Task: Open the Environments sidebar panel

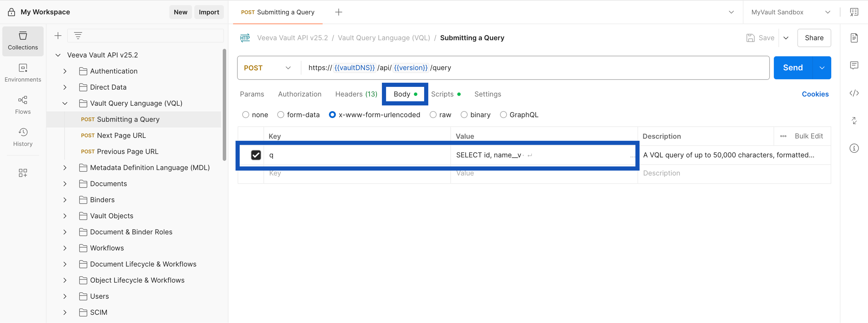Action: pyautogui.click(x=22, y=73)
